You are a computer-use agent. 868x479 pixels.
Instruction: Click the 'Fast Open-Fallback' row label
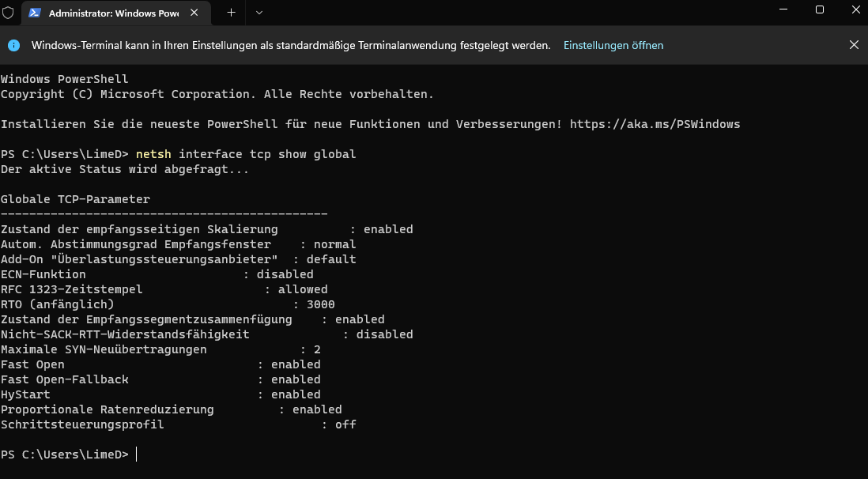65,379
